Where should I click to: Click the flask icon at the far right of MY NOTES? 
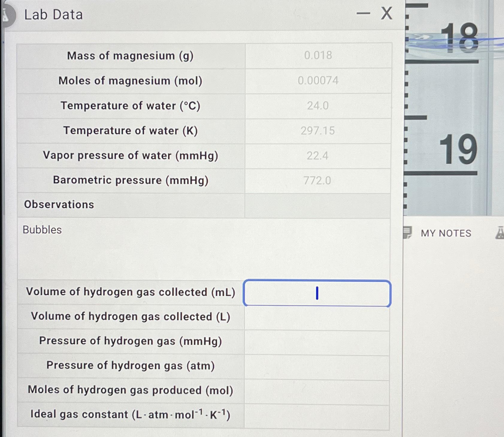[x=500, y=233]
